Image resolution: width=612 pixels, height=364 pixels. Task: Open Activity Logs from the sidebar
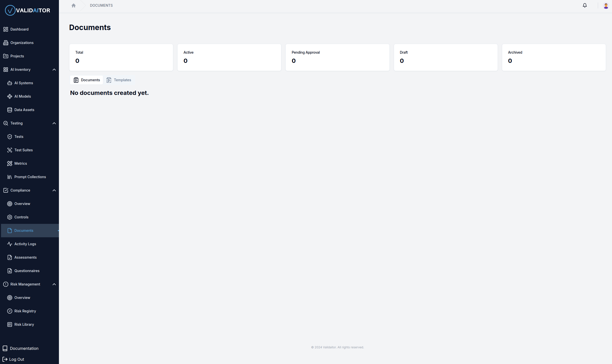25,244
